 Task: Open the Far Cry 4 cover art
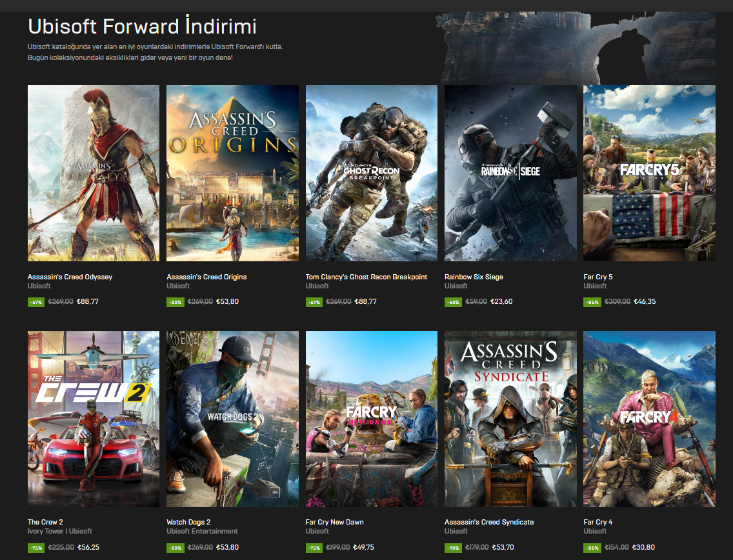coord(649,419)
